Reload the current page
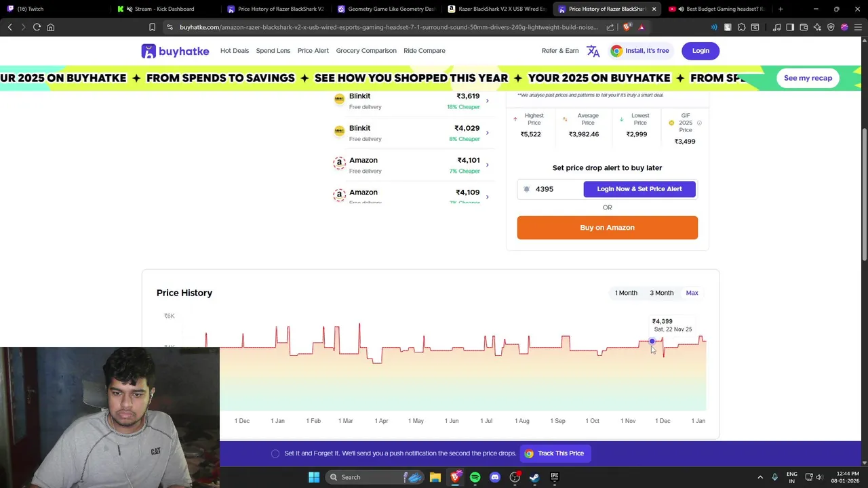This screenshot has width=868, height=488. [37, 27]
